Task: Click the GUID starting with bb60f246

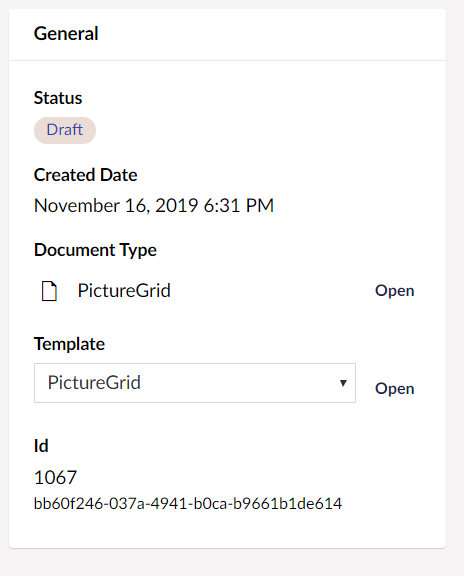Action: click(x=188, y=503)
